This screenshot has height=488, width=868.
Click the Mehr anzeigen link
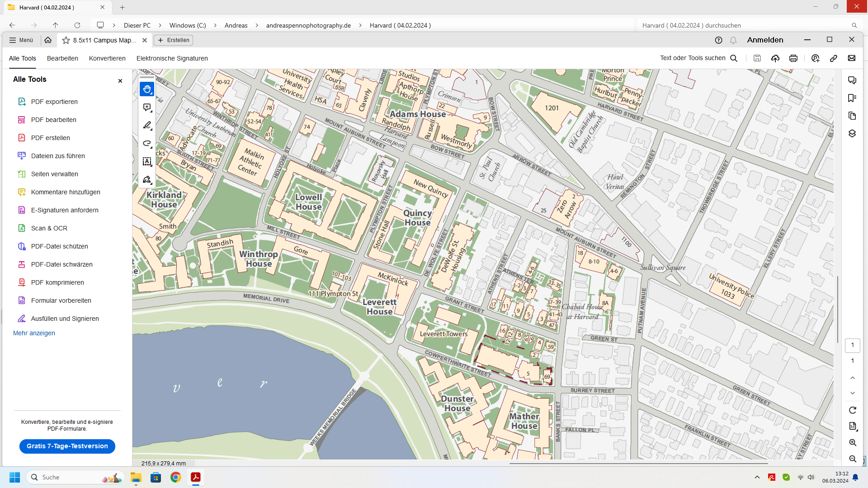[34, 333]
